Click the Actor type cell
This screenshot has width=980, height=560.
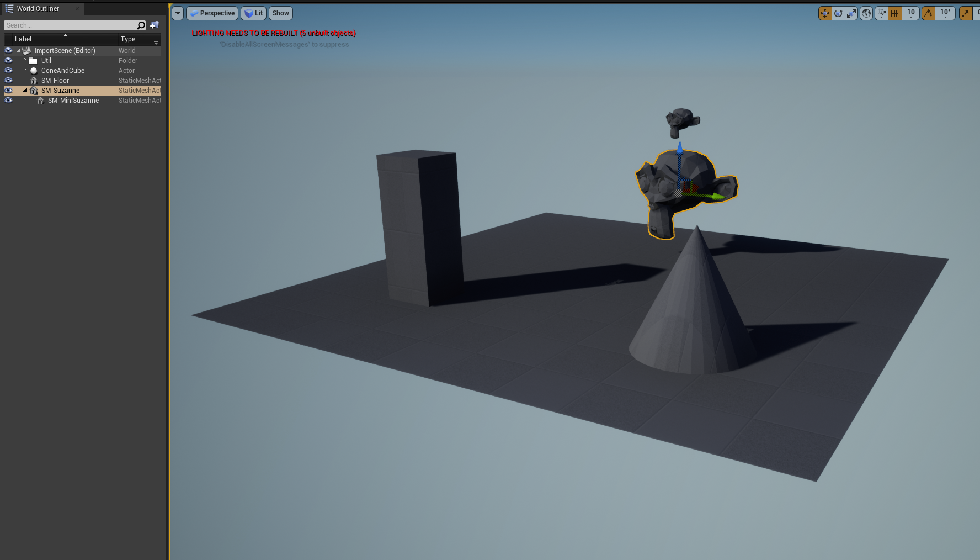point(126,71)
